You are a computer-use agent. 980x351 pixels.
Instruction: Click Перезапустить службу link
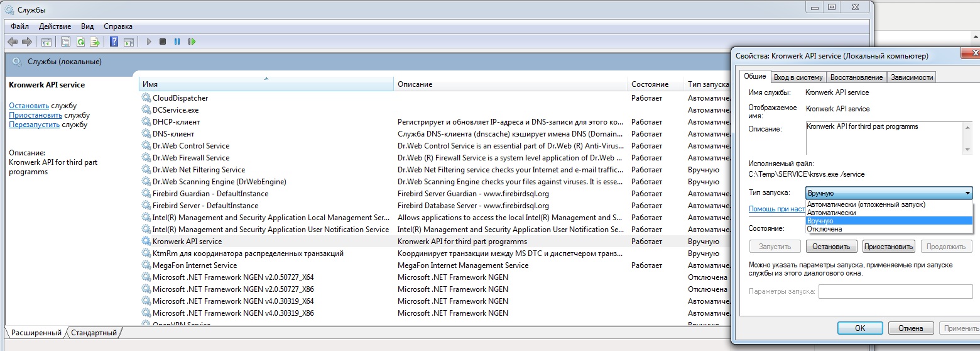point(34,125)
